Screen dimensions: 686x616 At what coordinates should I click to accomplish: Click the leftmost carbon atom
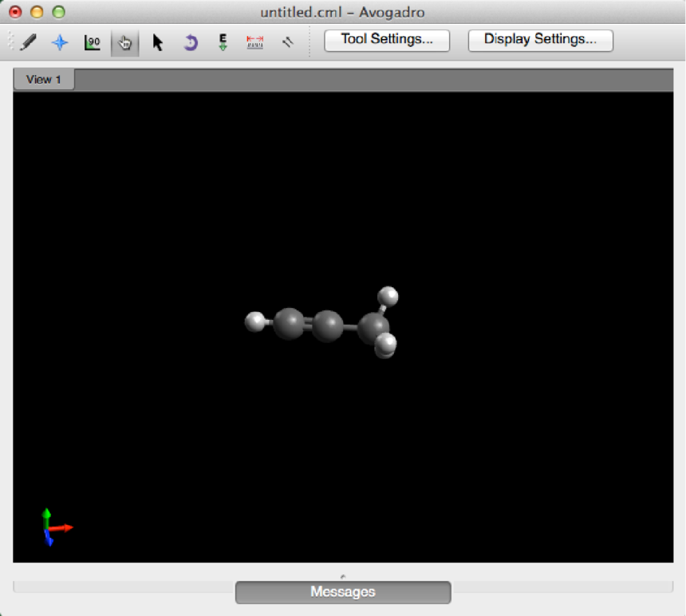click(289, 324)
